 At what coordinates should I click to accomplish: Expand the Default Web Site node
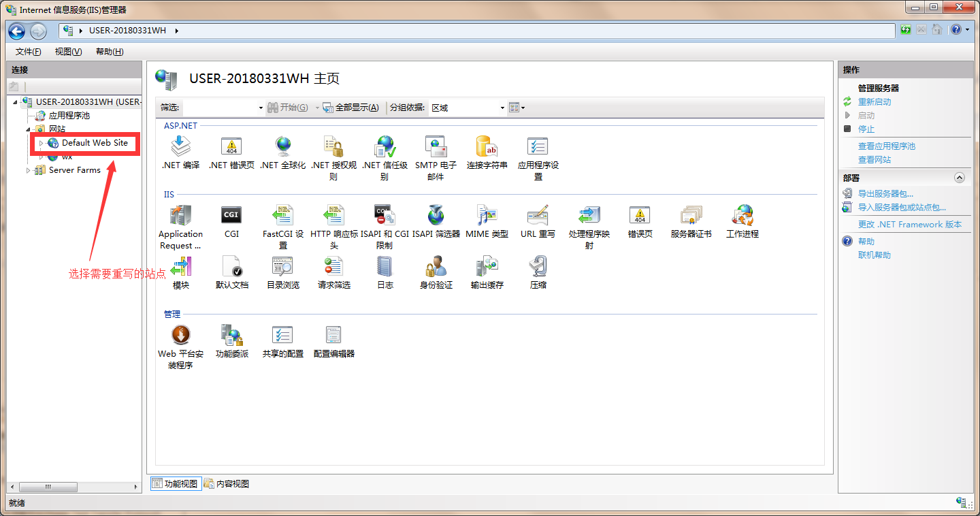point(41,143)
